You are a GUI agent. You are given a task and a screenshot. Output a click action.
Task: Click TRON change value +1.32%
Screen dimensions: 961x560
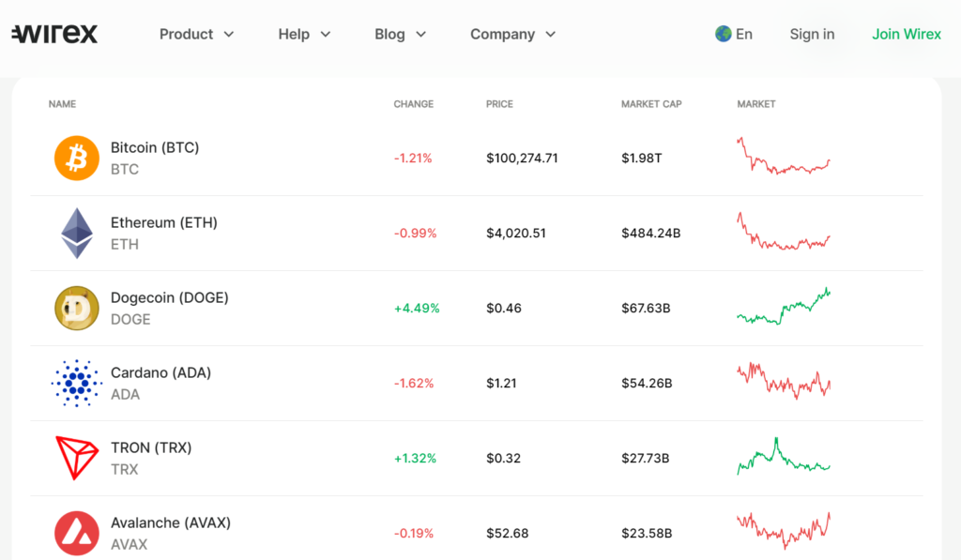point(415,459)
